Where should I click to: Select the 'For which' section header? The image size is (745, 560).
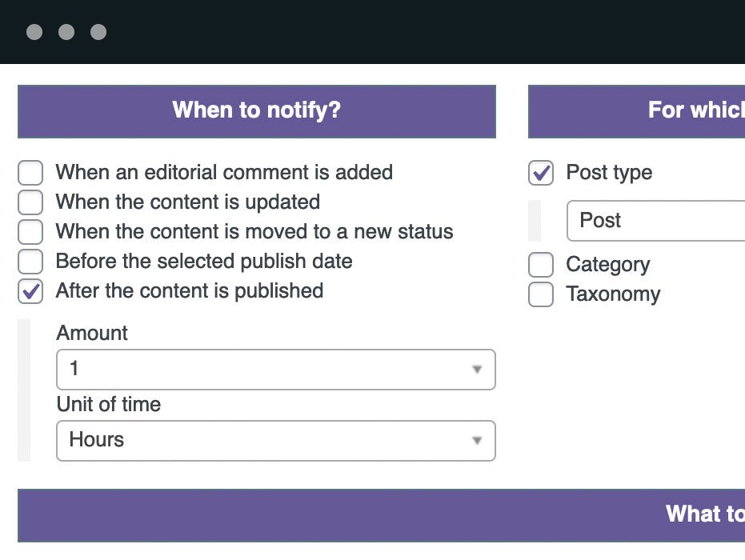coord(637,111)
